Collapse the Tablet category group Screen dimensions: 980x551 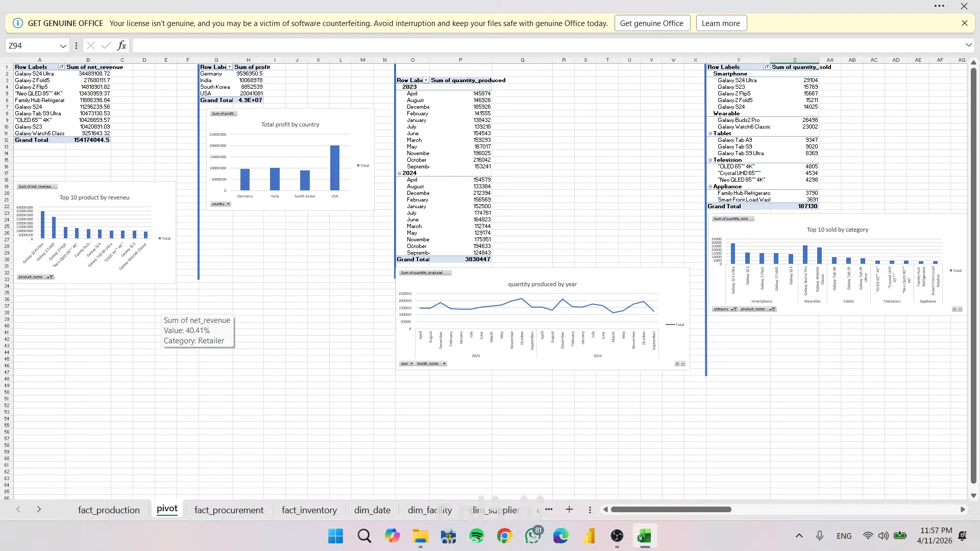coord(710,134)
